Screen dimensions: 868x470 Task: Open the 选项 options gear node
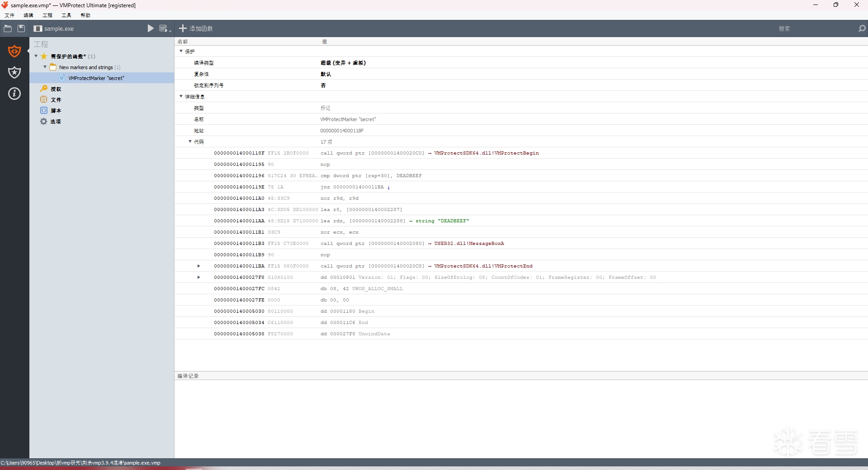pos(56,122)
